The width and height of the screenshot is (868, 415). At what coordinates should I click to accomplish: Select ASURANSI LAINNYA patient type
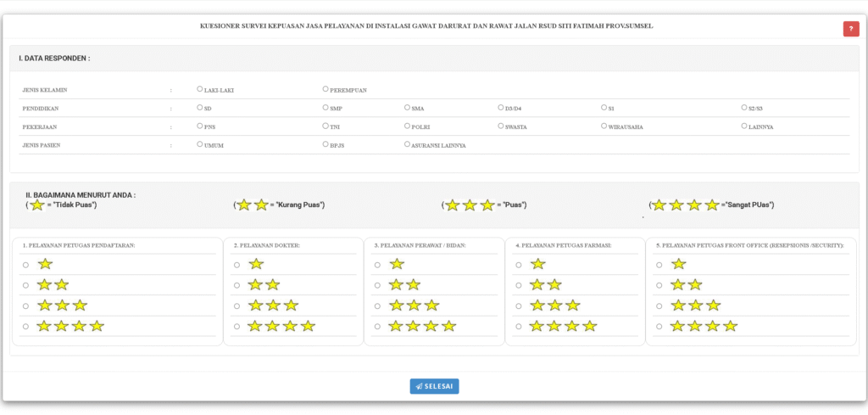coord(407,144)
